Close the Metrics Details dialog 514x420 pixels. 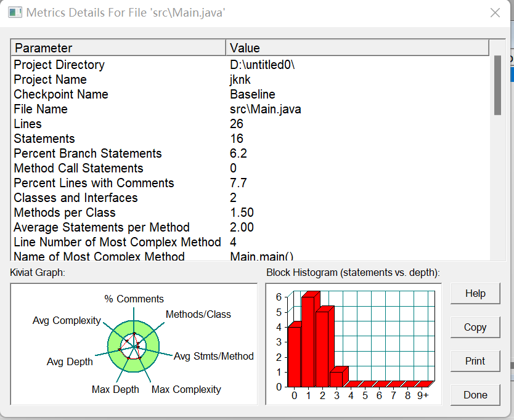495,13
